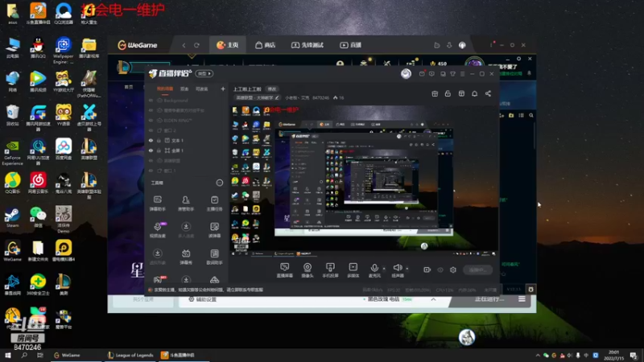Switch to the WeGame 主页 tab
This screenshot has height=362, width=644.
click(x=228, y=45)
